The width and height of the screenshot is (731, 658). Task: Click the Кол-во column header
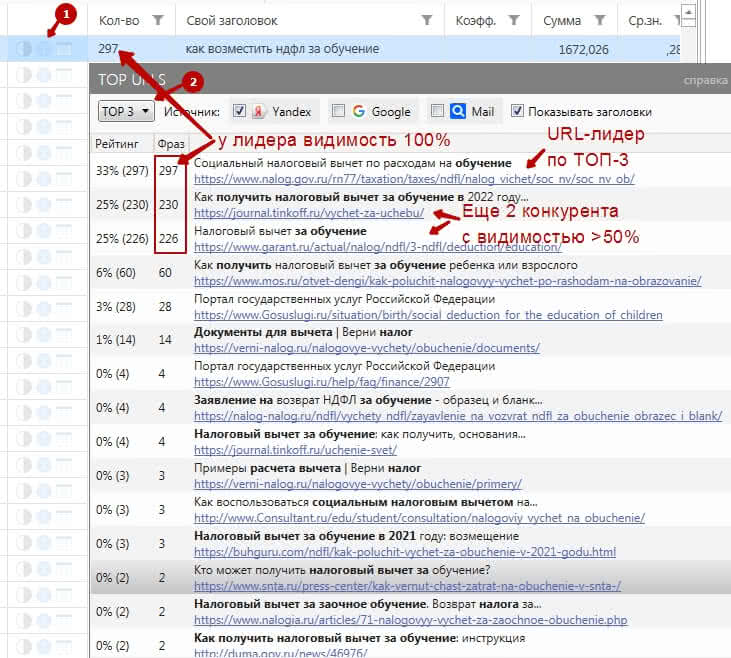[119, 21]
